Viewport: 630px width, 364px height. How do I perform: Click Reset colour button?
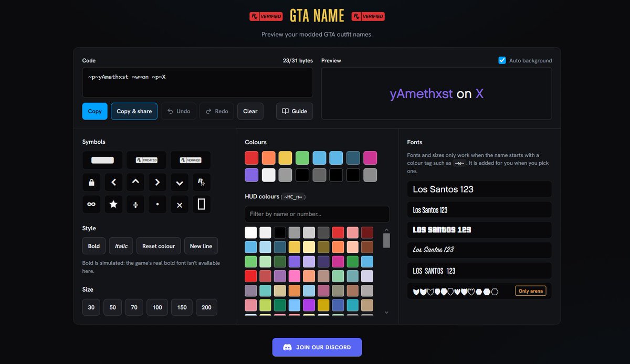click(x=159, y=246)
